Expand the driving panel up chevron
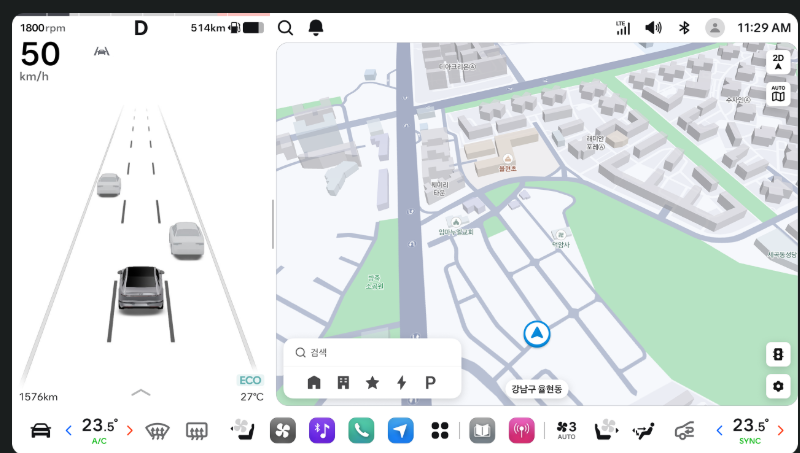Image resolution: width=800 pixels, height=453 pixels. [141, 392]
